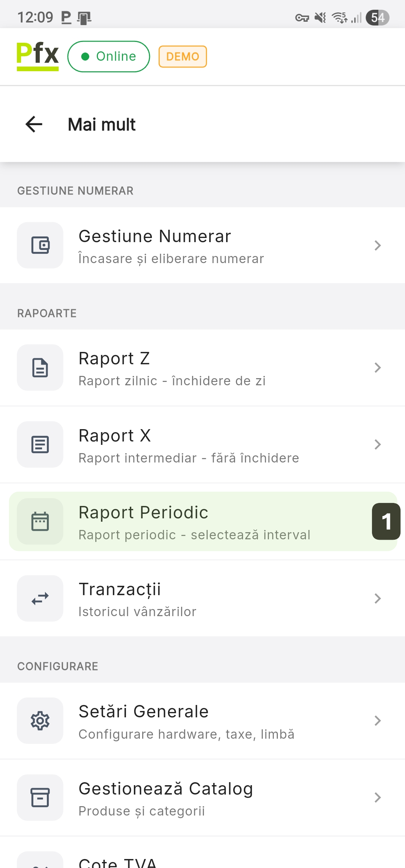Tap the back arrow icon

pos(34,124)
